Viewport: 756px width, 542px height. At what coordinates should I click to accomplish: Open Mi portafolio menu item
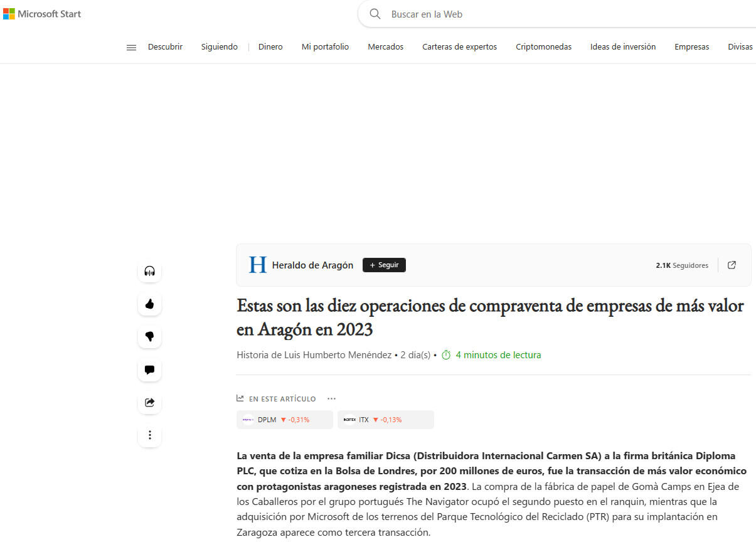click(x=325, y=47)
